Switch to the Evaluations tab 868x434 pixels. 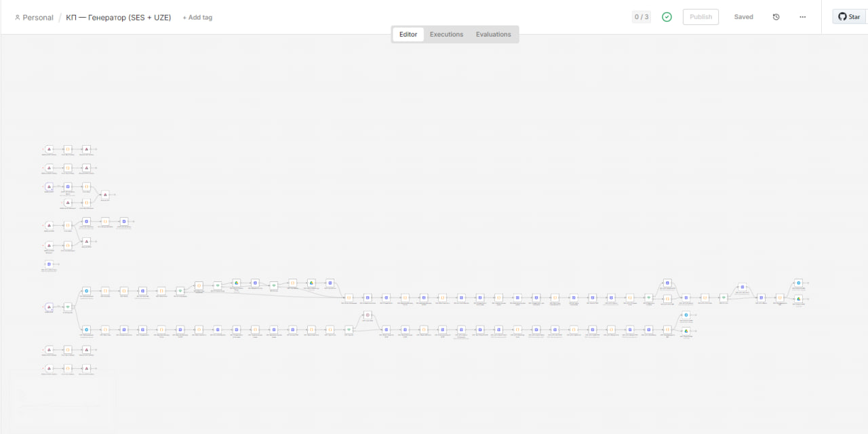coord(493,34)
